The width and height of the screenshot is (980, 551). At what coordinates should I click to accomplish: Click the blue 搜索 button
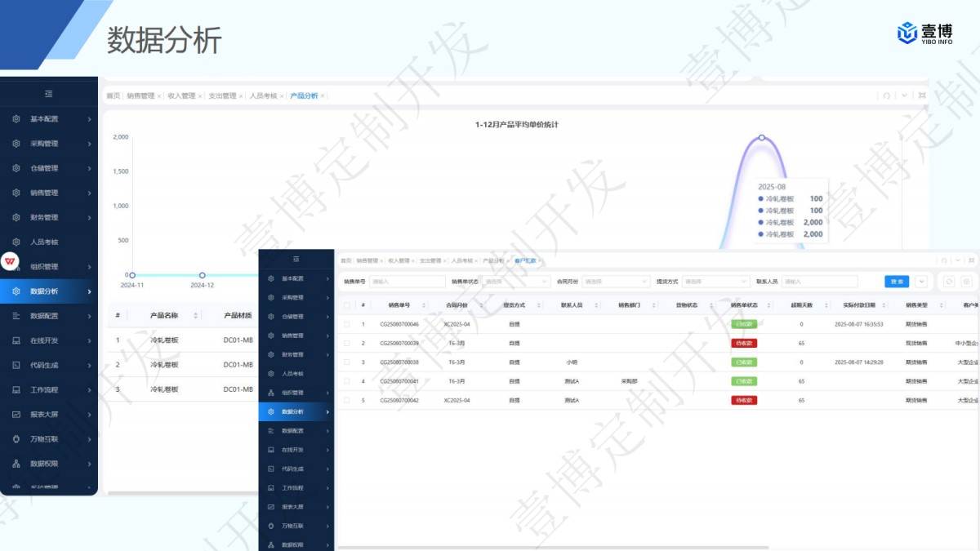(x=897, y=282)
